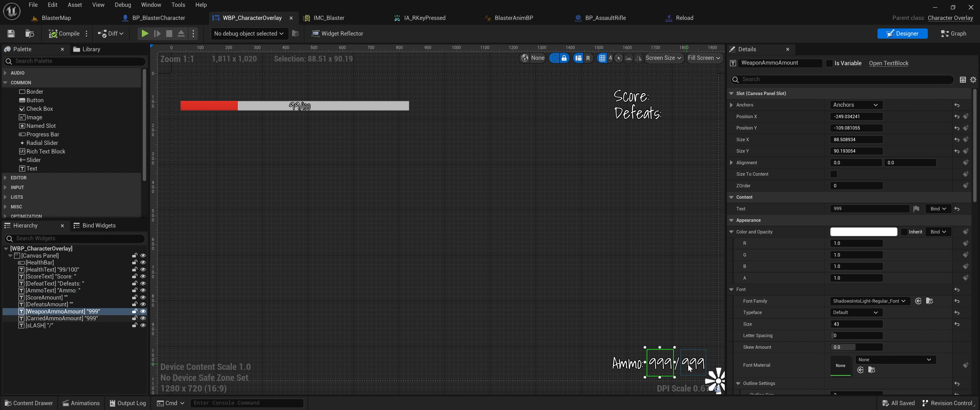Click the Save asset floppy disk icon

click(x=11, y=34)
